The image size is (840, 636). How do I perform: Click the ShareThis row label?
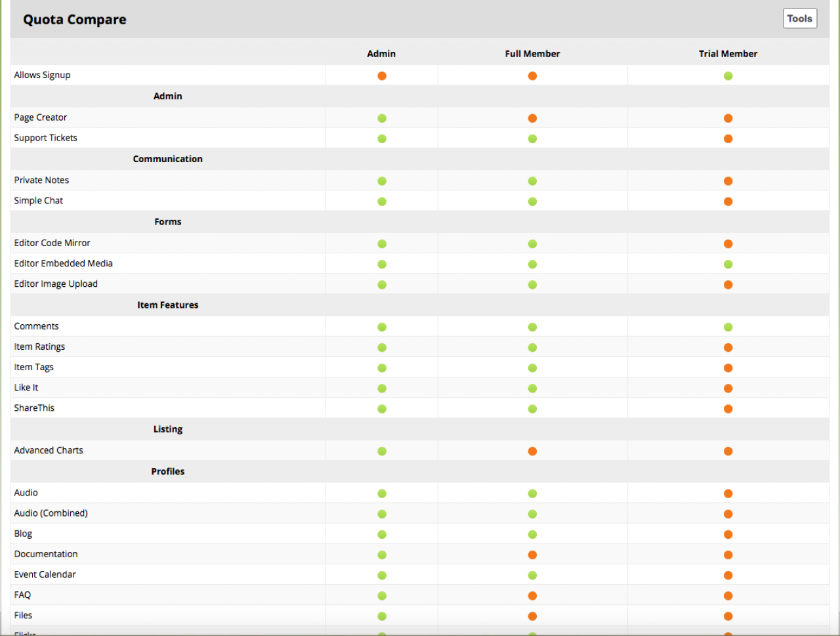click(x=34, y=408)
